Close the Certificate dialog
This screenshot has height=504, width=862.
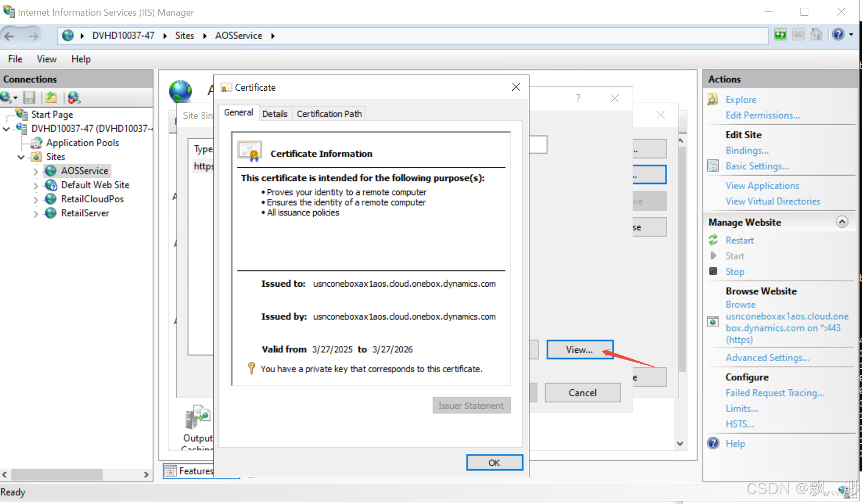(x=516, y=87)
